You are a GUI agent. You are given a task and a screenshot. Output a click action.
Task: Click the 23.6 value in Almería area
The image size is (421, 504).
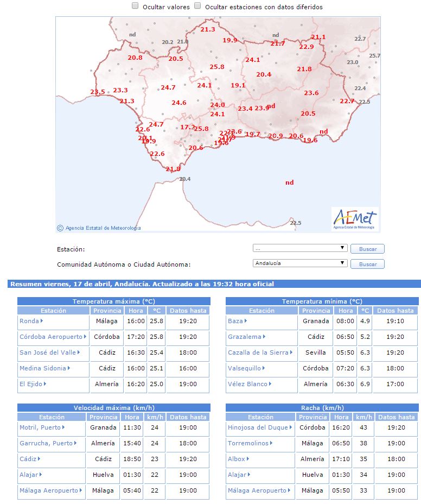[x=311, y=93]
